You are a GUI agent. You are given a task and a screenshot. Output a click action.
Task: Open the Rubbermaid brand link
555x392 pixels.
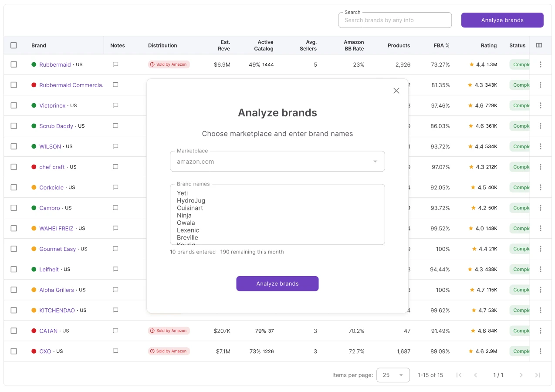[55, 64]
